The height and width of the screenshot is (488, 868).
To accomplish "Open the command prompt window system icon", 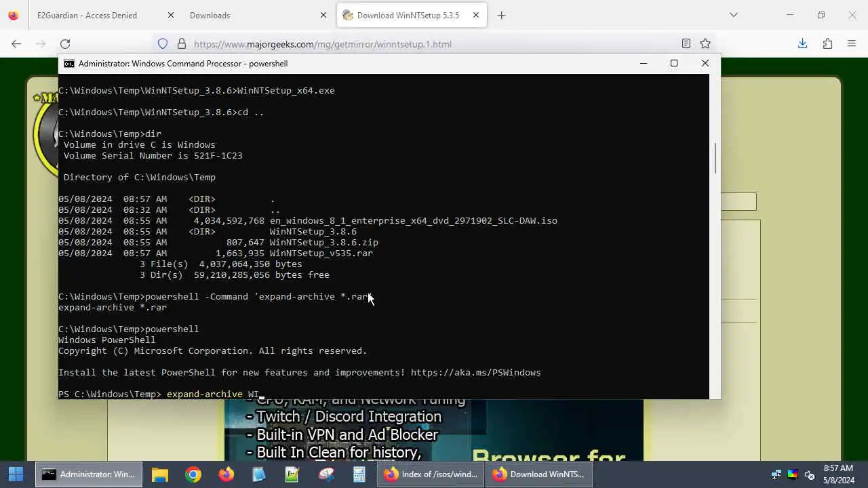I will (x=69, y=63).
